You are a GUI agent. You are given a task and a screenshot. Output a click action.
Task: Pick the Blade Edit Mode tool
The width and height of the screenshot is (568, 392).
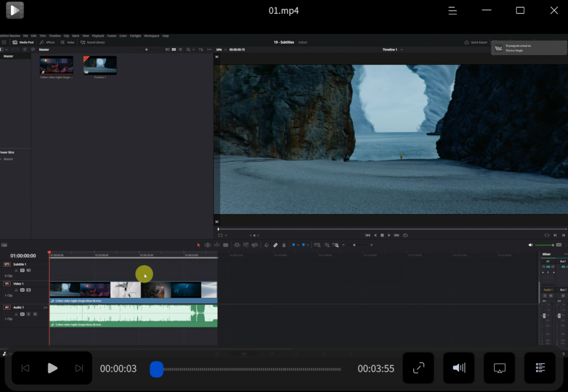226,245
